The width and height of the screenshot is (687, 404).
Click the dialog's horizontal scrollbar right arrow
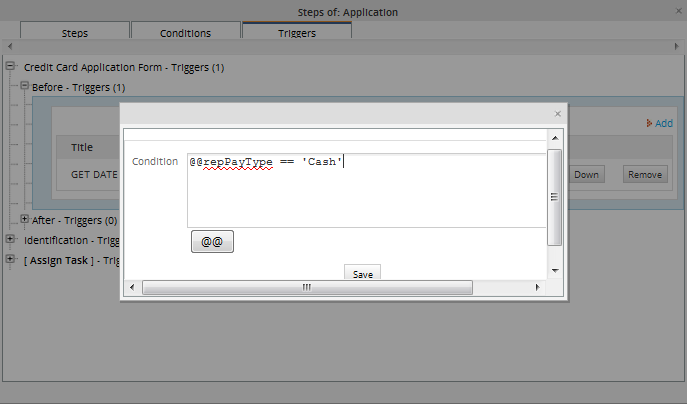pos(538,288)
